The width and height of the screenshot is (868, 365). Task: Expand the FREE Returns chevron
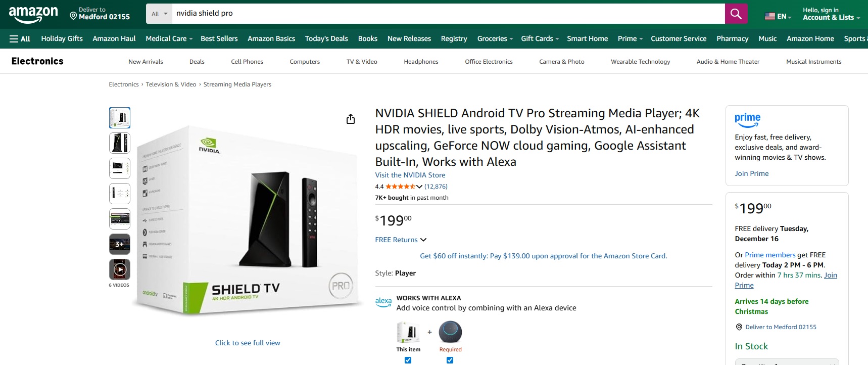click(423, 240)
